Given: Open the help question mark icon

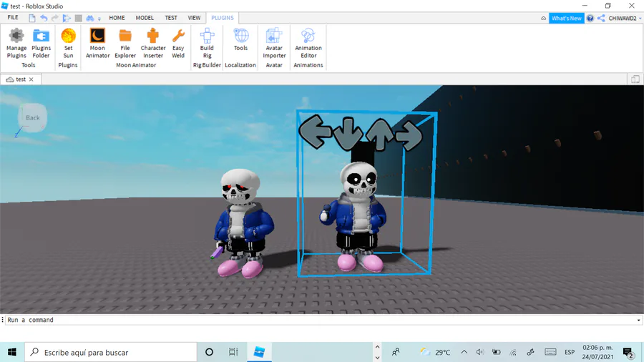Looking at the screenshot, I should [x=590, y=18].
